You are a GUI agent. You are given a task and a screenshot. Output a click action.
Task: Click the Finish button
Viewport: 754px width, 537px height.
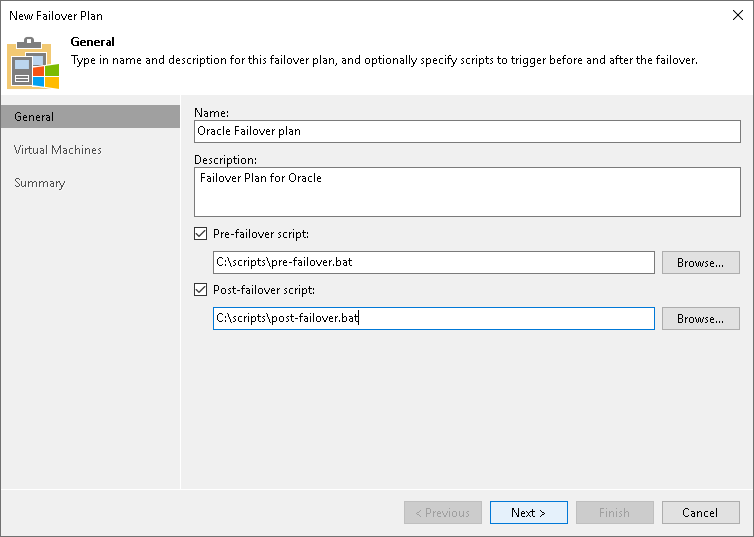[615, 512]
